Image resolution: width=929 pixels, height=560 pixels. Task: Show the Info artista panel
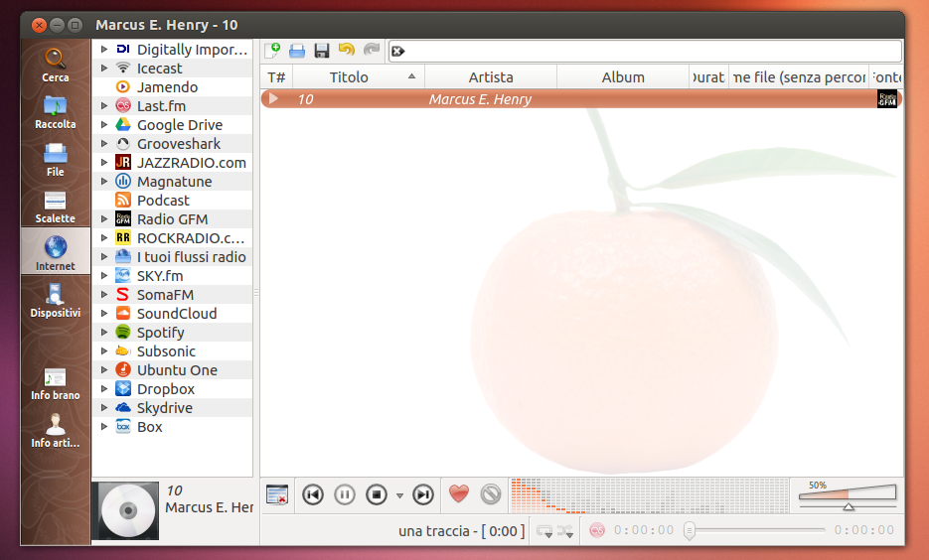coord(55,430)
